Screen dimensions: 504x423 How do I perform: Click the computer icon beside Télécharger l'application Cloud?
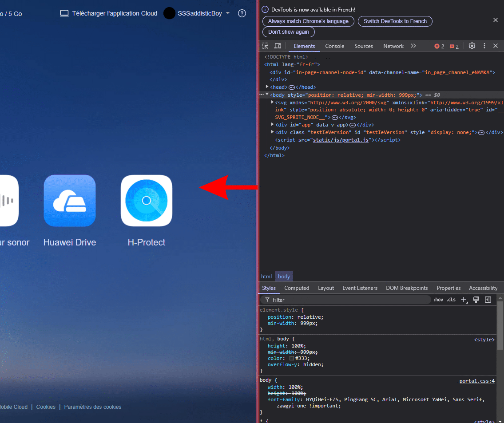64,13
